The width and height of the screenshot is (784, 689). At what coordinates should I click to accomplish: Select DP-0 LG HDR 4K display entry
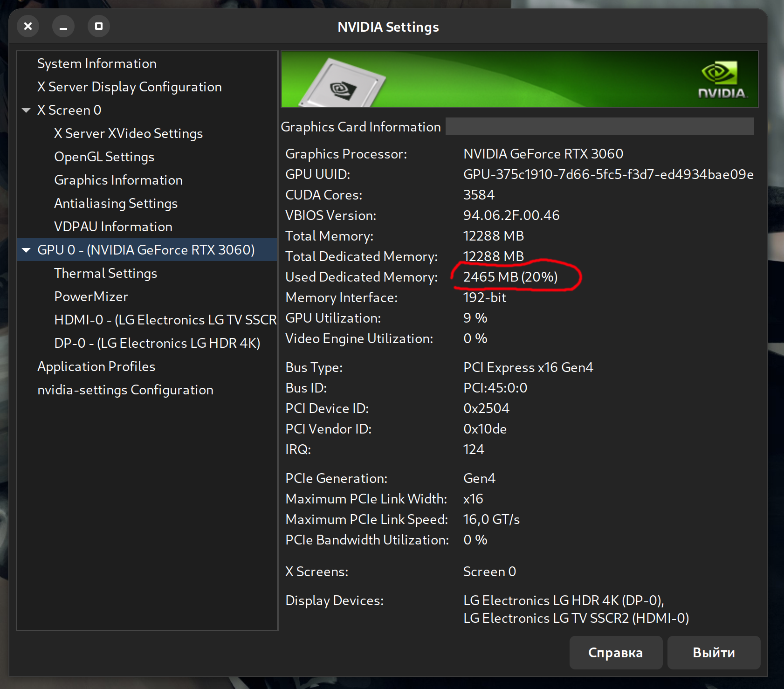157,343
